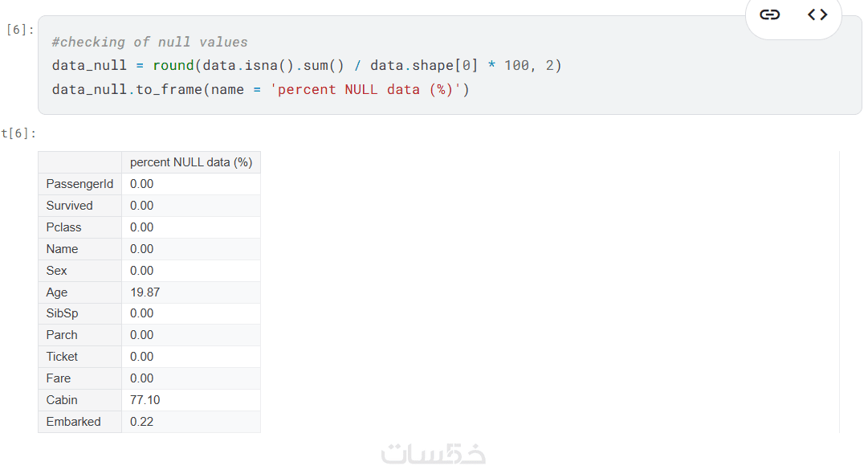Viewport: 868px width, 474px height.
Task: Click the Pclass row label
Action: [x=64, y=227]
